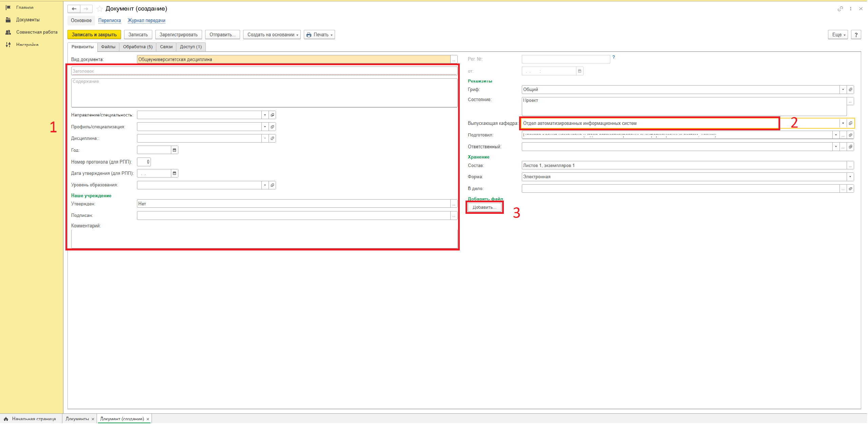The image size is (868, 429).
Task: Open the Журнал передачи link
Action: click(x=146, y=20)
